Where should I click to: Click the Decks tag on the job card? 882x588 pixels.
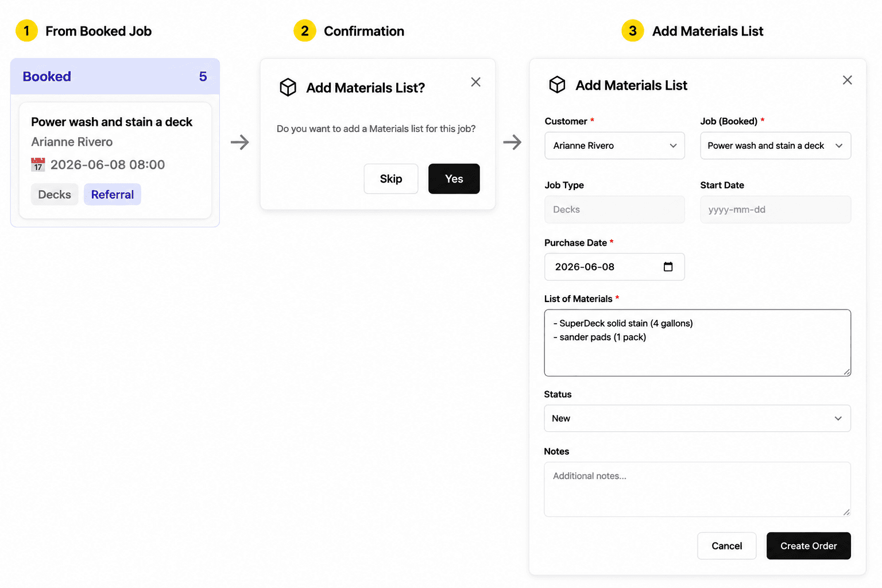coord(55,195)
